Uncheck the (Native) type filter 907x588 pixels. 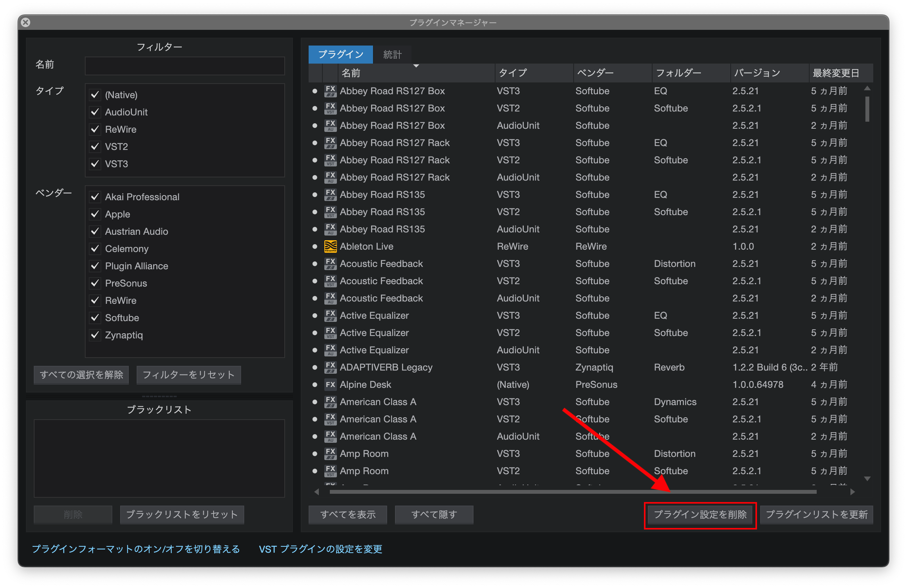pos(95,95)
